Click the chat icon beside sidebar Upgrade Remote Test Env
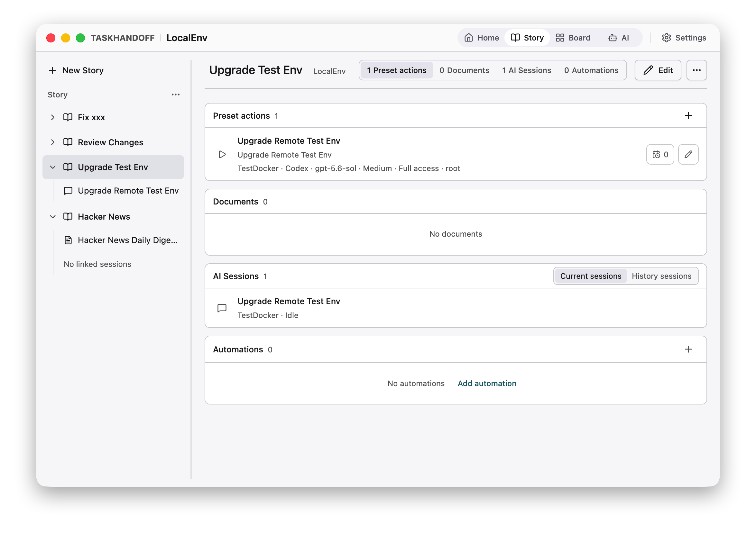The height and width of the screenshot is (535, 756). [68, 191]
